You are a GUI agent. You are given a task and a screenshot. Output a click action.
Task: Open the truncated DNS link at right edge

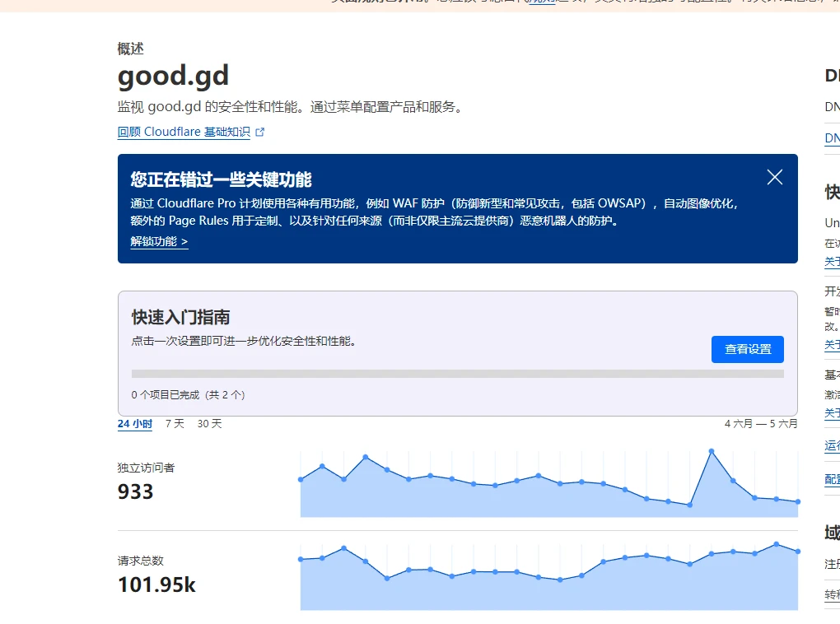coord(832,138)
